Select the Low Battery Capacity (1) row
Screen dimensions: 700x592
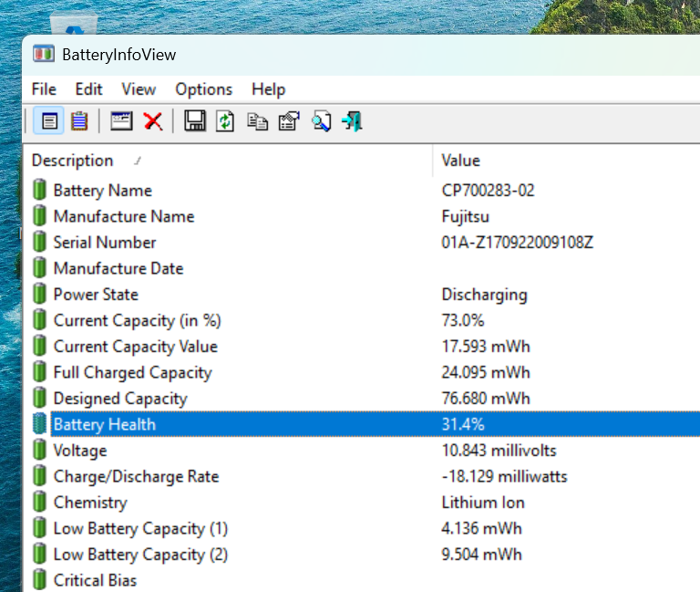pos(140,528)
